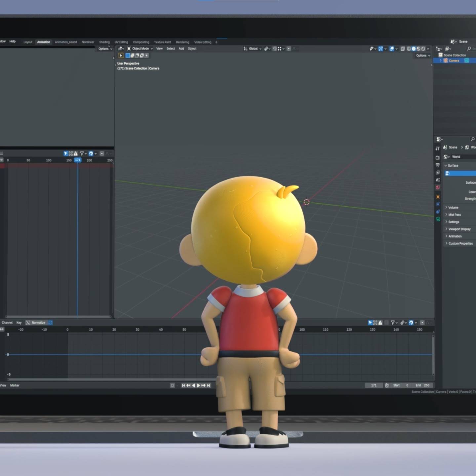The image size is (476, 476).
Task: Open the Tool properties tab icon
Action: pyautogui.click(x=438, y=148)
